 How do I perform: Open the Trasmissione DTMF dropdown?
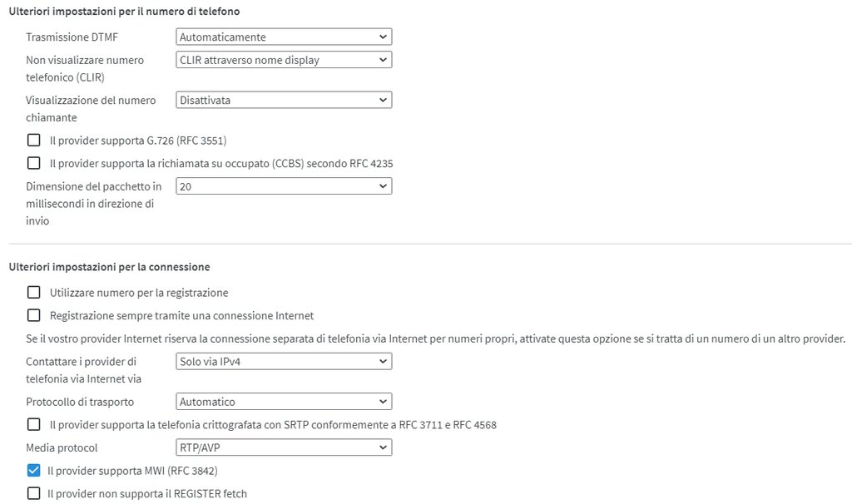click(284, 37)
